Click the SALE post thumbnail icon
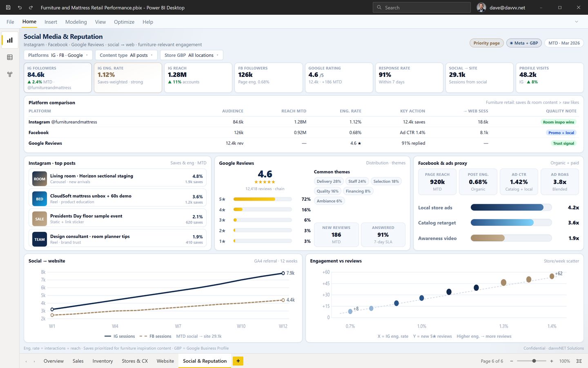 coord(40,219)
